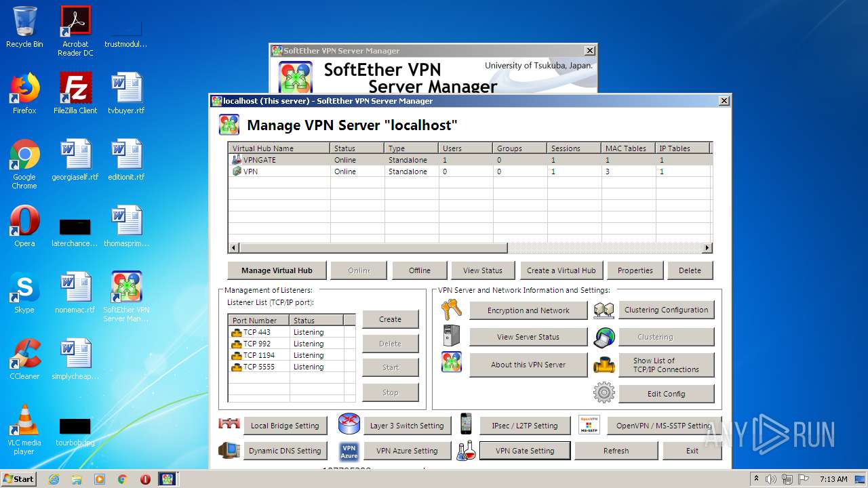Viewport: 868px width, 488px height.
Task: Open About this VPN Server
Action: tap(528, 365)
